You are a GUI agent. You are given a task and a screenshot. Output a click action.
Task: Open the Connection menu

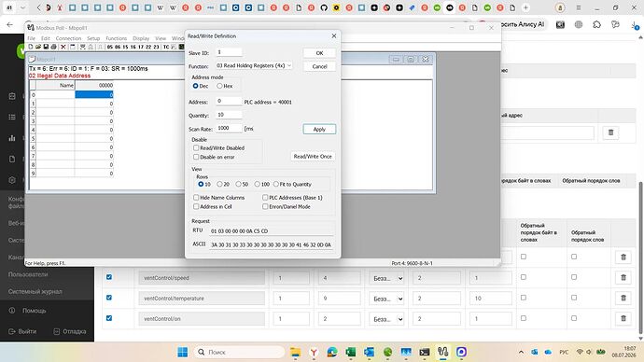click(x=68, y=38)
